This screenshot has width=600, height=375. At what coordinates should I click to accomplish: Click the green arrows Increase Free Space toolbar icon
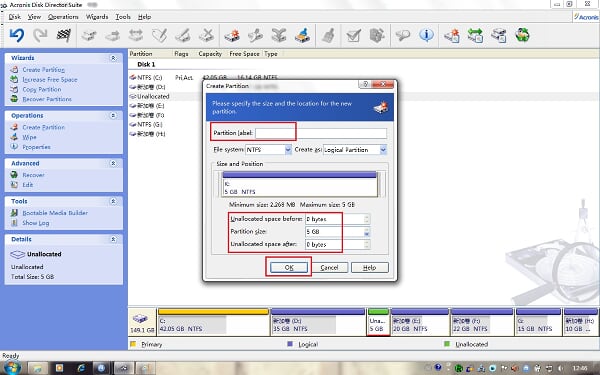click(475, 35)
